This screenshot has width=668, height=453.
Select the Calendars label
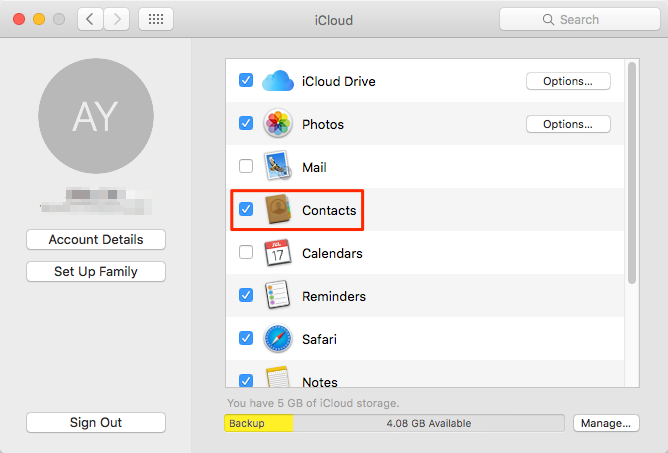pyautogui.click(x=332, y=254)
